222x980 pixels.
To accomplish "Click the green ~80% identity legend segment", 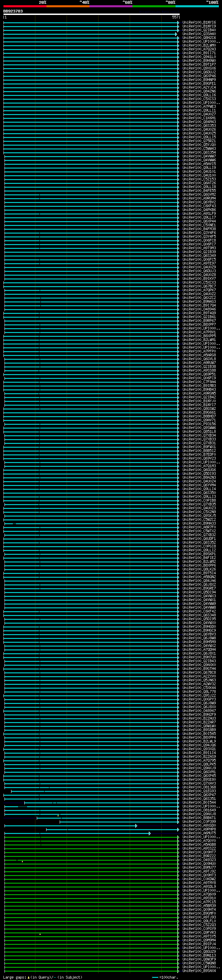I will 154,6.
